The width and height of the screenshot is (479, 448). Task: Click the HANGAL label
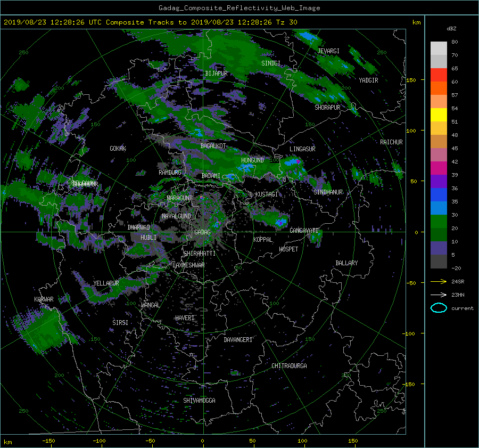[150, 305]
